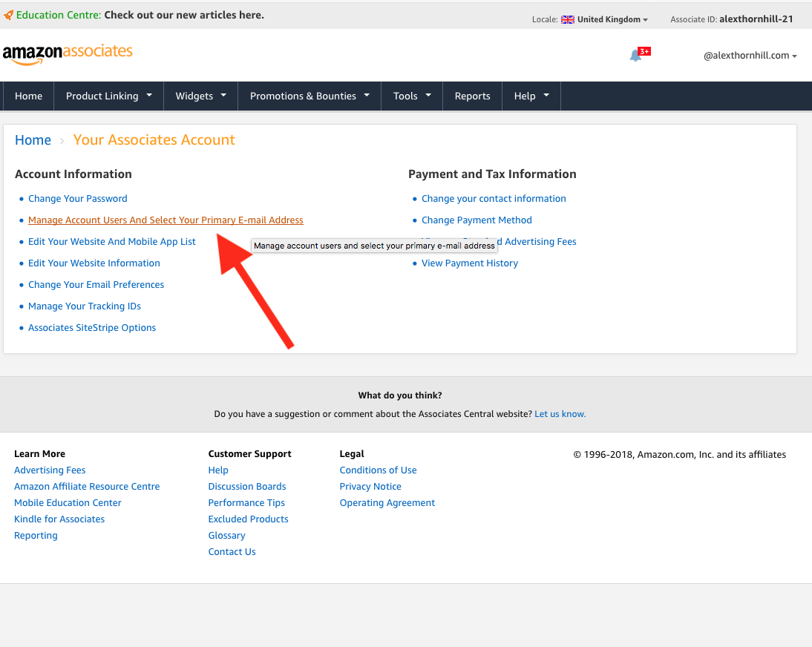812x647 pixels.
Task: Open Glossary footer link
Action: coord(227,535)
